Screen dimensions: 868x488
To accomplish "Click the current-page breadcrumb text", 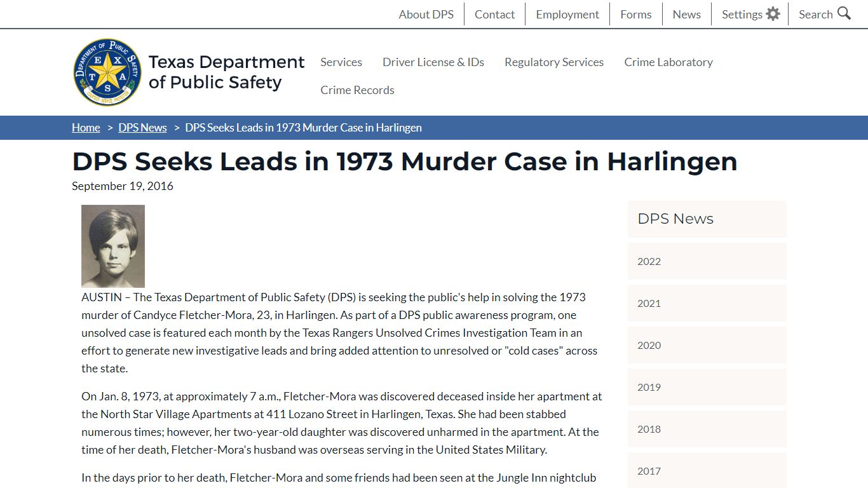I will (x=303, y=128).
